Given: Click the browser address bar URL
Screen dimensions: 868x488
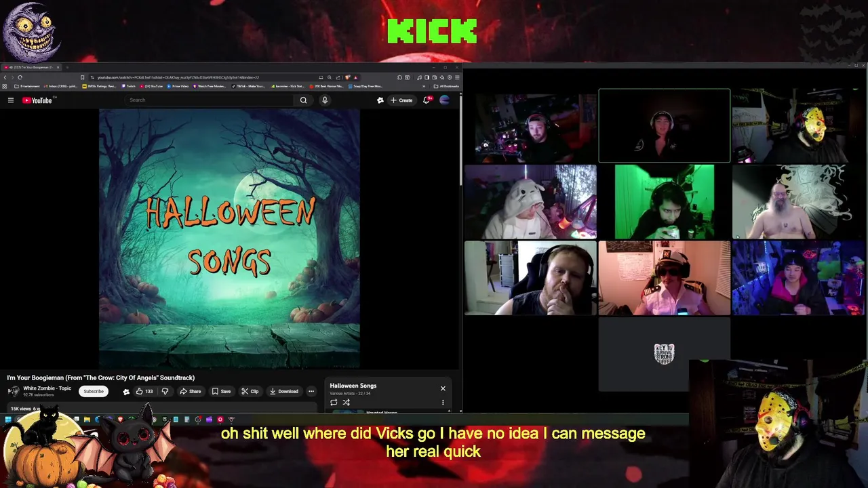Looking at the screenshot, I should [178, 77].
